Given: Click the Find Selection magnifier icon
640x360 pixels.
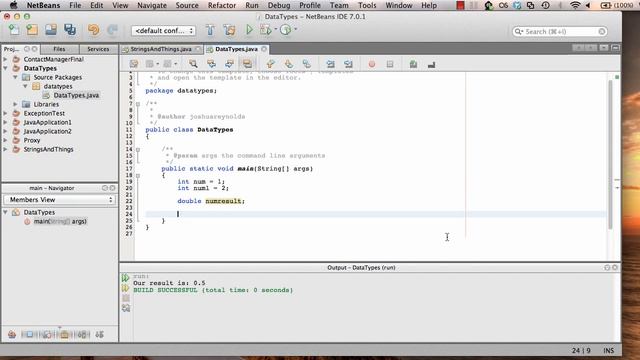Looking at the screenshot, I should point(193,64).
